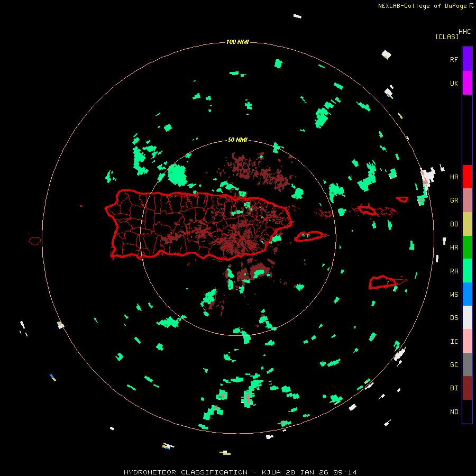
Task: Click the BD yellow legend swatch
Action: 467,224
